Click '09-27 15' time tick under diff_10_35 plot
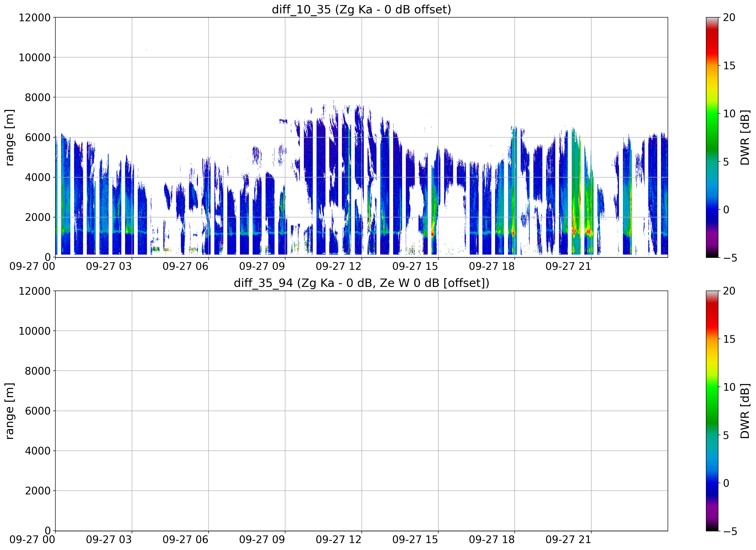The height and width of the screenshot is (550, 756). tap(415, 267)
